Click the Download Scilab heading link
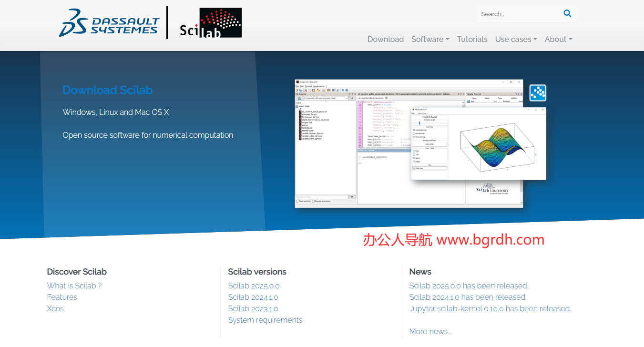644x347 pixels. point(107,90)
